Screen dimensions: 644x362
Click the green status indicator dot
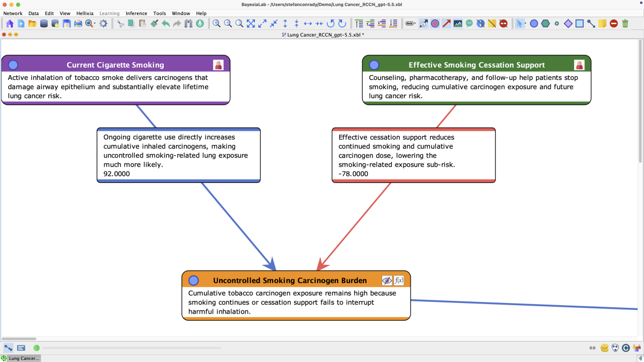coord(36,348)
